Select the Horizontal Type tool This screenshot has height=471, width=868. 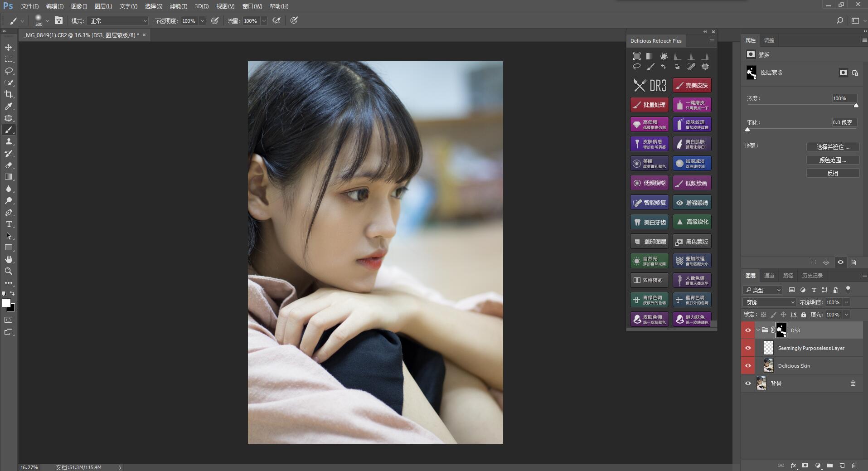[x=9, y=224]
